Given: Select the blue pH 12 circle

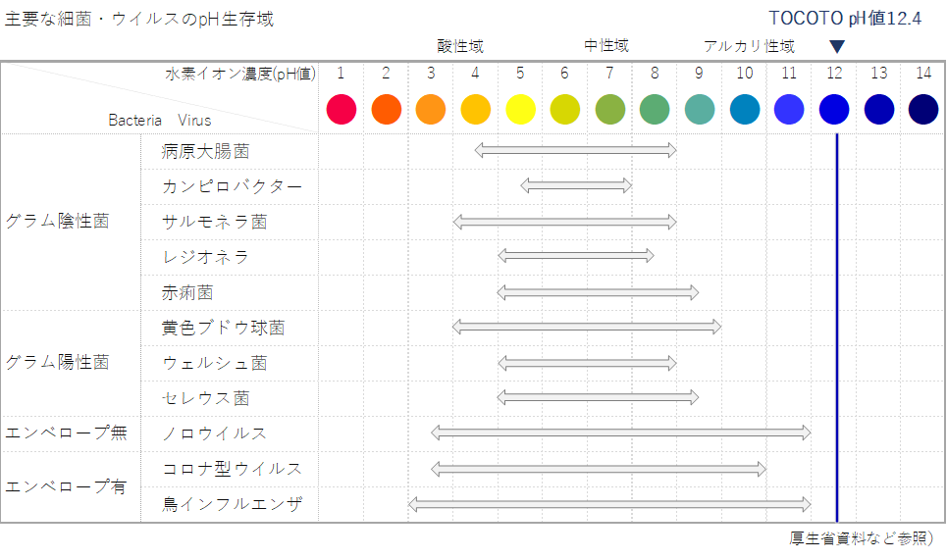Looking at the screenshot, I should [x=834, y=109].
